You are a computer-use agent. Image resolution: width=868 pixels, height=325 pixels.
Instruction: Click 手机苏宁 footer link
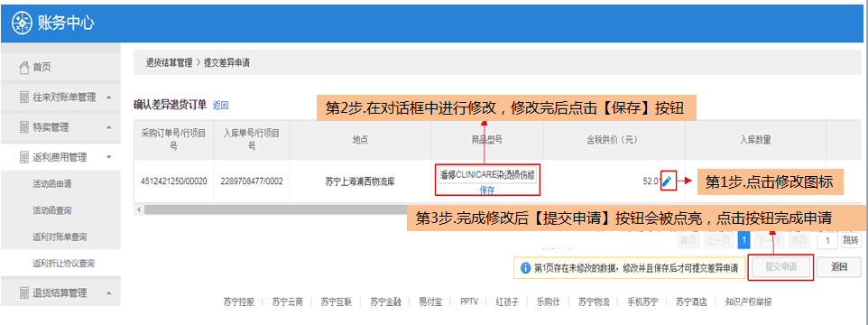[642, 302]
